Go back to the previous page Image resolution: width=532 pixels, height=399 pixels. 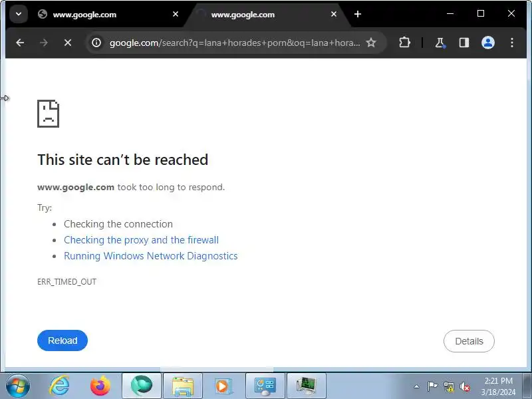click(x=20, y=43)
